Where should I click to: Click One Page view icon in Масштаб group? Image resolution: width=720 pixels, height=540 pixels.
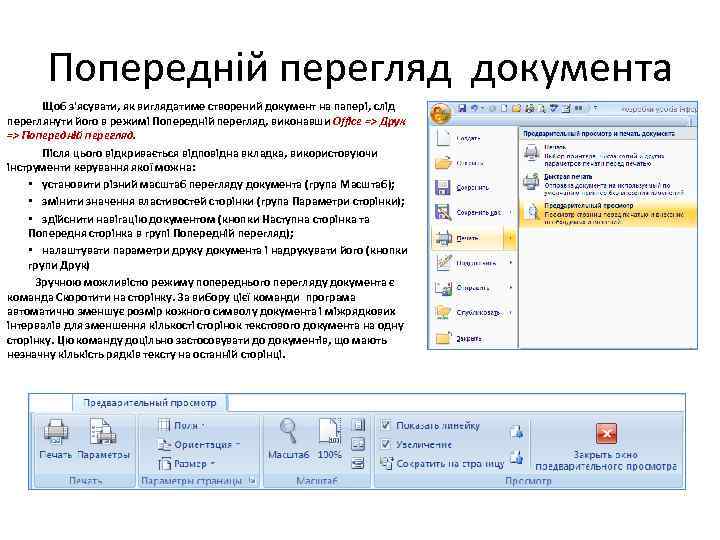pos(358,425)
